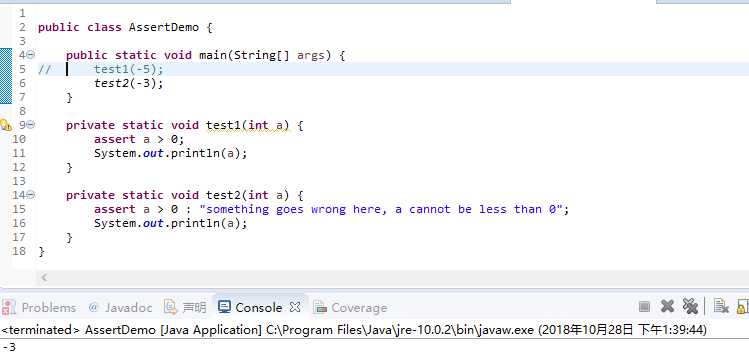Collapse the test1 method at line 9
Image resolution: width=749 pixels, height=364 pixels.
click(x=31, y=125)
